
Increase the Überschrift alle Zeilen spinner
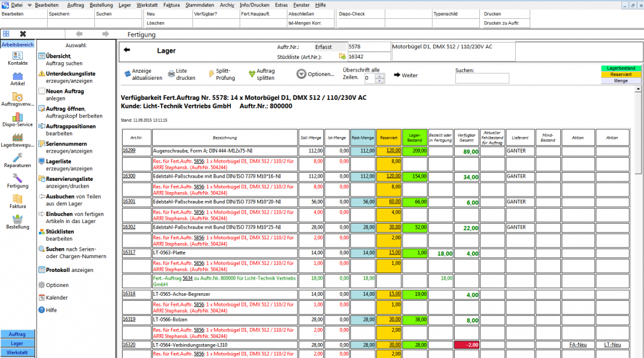[379, 75]
